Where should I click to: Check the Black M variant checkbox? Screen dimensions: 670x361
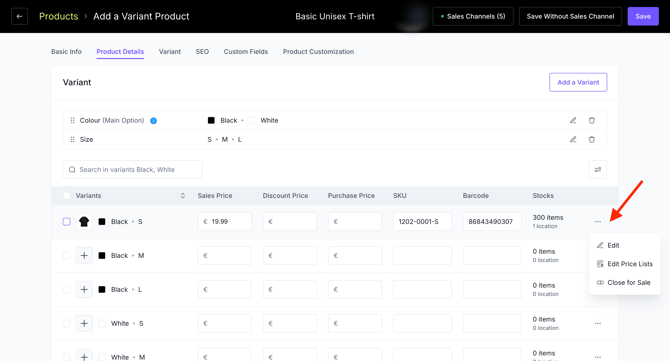click(x=66, y=255)
